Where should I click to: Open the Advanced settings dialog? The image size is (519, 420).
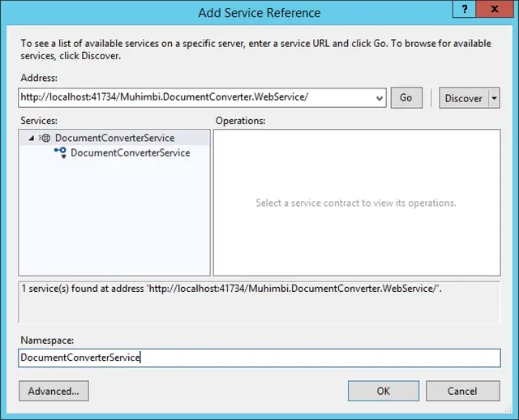click(54, 391)
